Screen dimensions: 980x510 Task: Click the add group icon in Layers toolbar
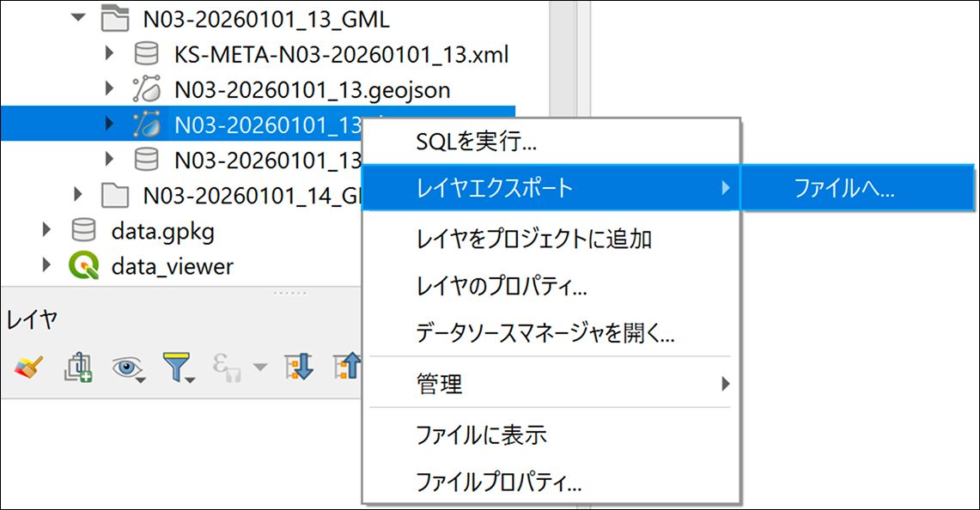[78, 367]
